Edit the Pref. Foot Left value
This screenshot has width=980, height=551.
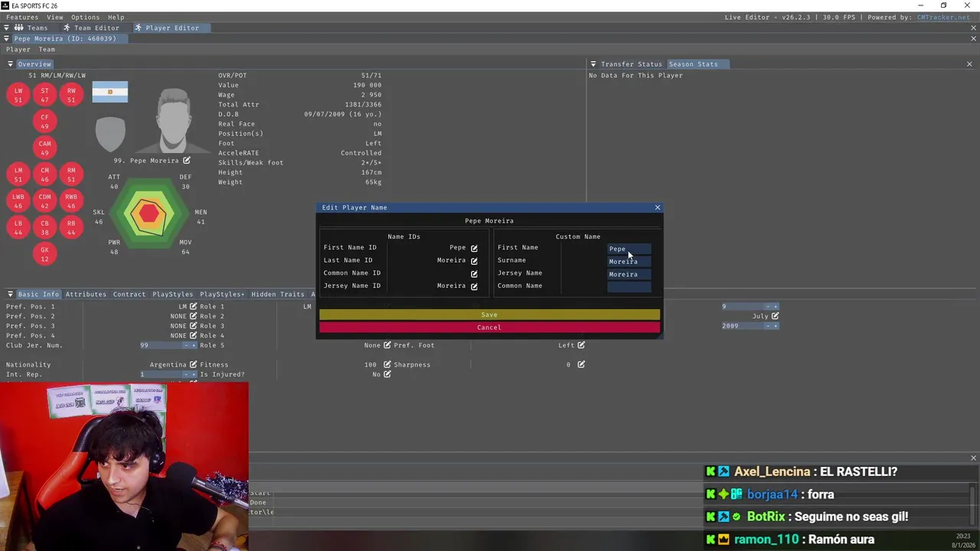pyautogui.click(x=581, y=345)
